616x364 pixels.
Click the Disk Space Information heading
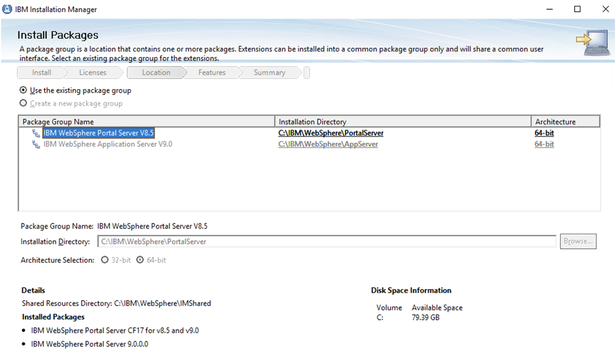pos(411,291)
